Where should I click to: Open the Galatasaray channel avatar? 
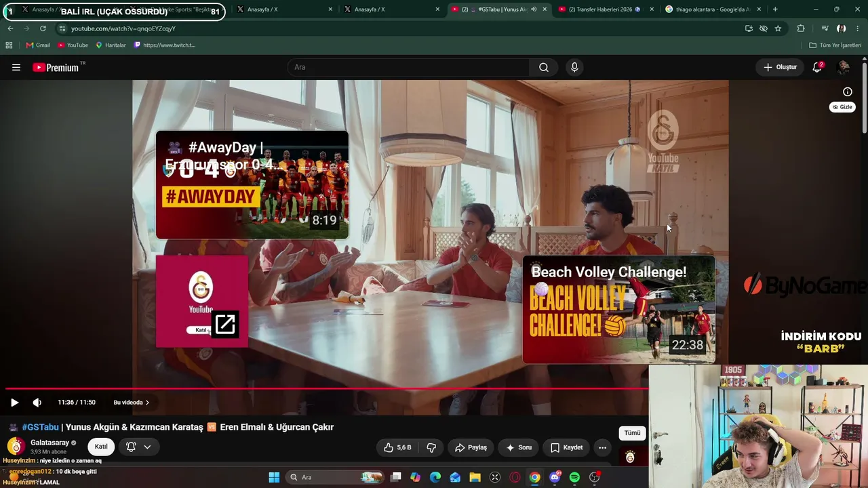(x=16, y=447)
